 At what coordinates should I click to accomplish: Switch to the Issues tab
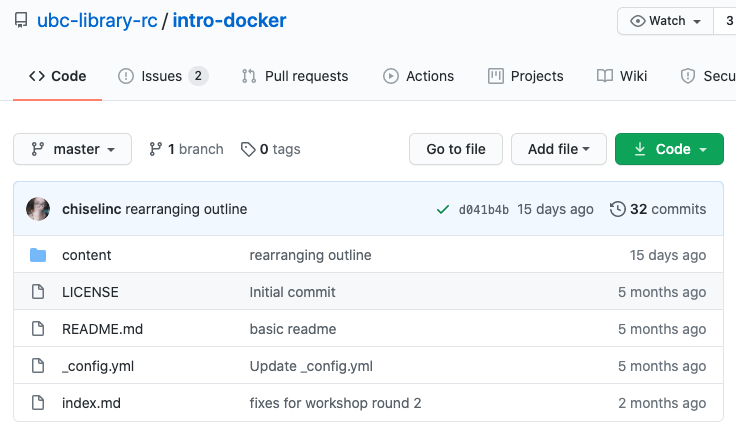[x=161, y=76]
